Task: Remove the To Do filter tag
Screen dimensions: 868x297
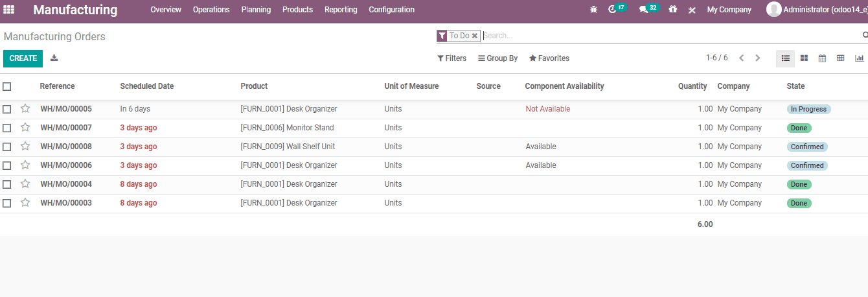Action: tap(475, 36)
